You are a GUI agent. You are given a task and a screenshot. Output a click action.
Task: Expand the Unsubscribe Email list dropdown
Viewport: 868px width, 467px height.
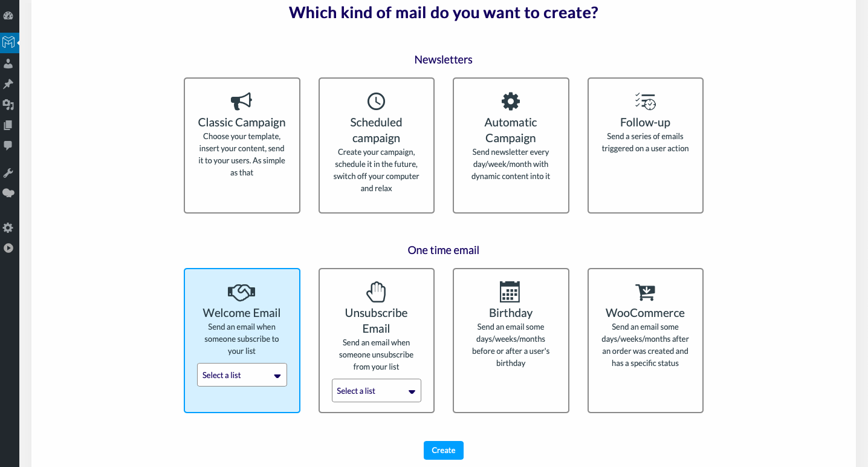click(377, 391)
